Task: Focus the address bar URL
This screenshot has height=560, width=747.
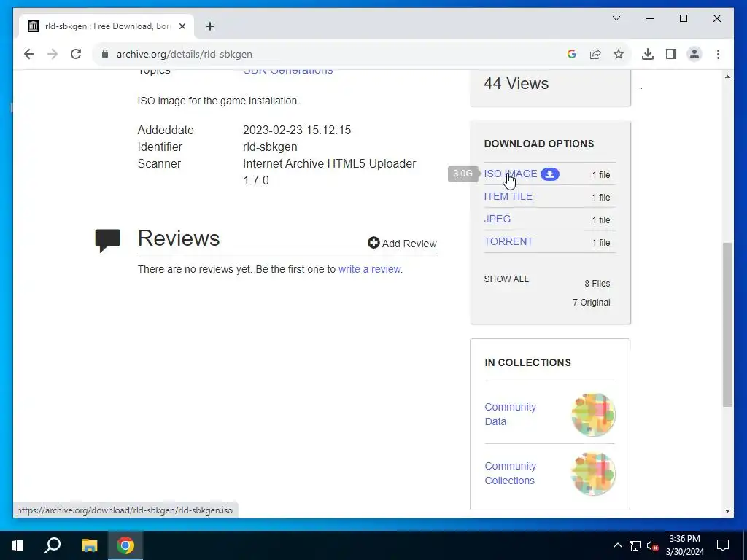Action: pos(185,54)
